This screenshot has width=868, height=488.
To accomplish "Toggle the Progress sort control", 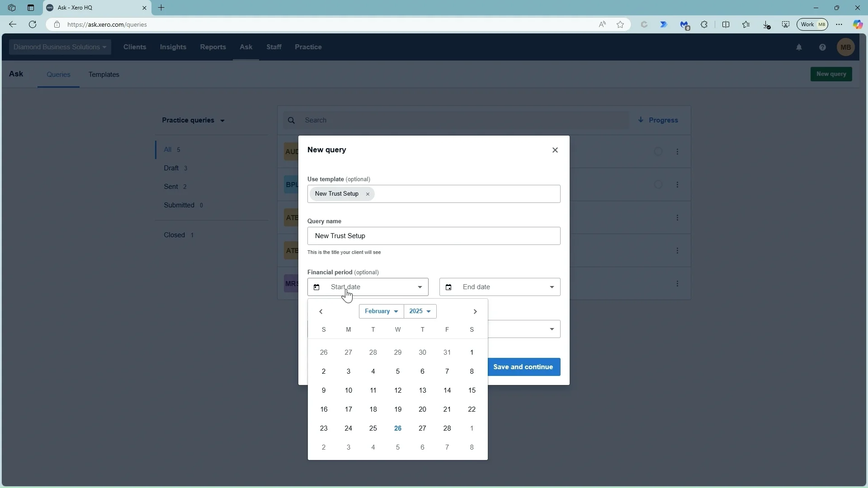I will point(658,120).
